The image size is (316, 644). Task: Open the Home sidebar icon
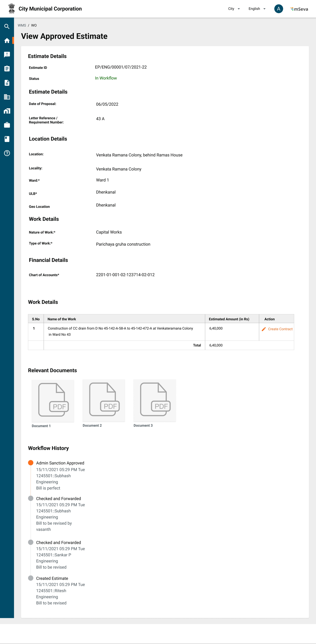pos(7,41)
